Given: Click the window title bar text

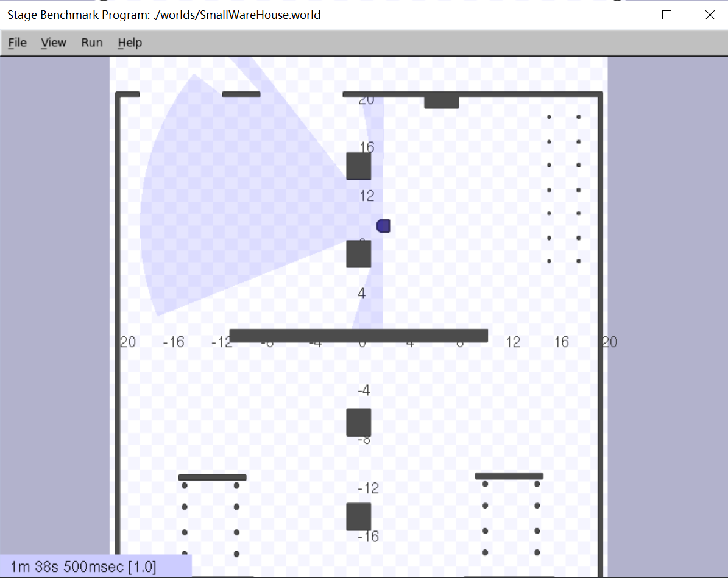Looking at the screenshot, I should pyautogui.click(x=164, y=15).
